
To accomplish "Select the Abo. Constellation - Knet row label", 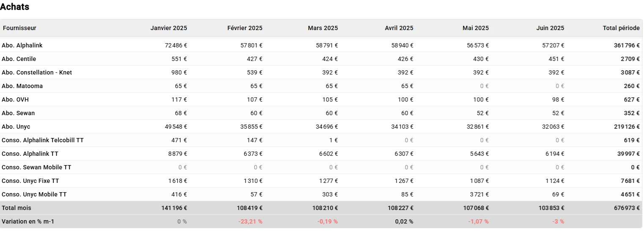I will point(37,72).
